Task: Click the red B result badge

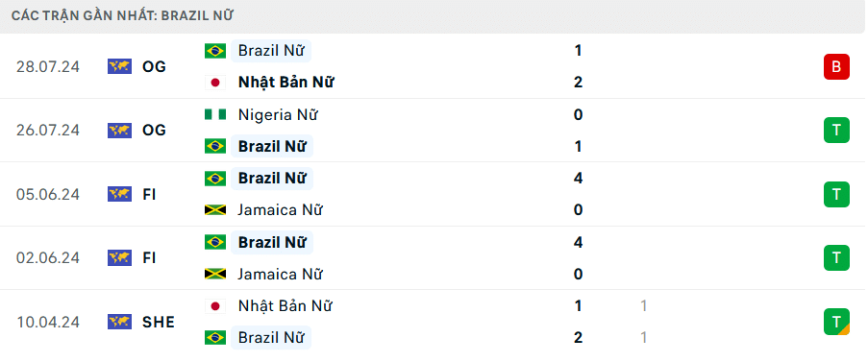Action: 836,67
